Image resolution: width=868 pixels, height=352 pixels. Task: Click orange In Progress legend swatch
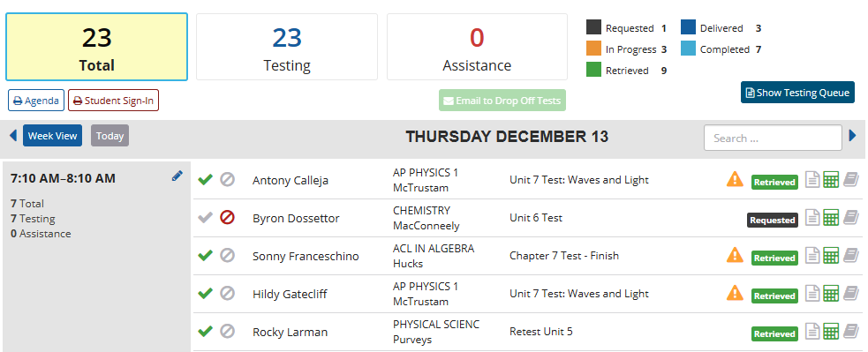pyautogui.click(x=593, y=49)
